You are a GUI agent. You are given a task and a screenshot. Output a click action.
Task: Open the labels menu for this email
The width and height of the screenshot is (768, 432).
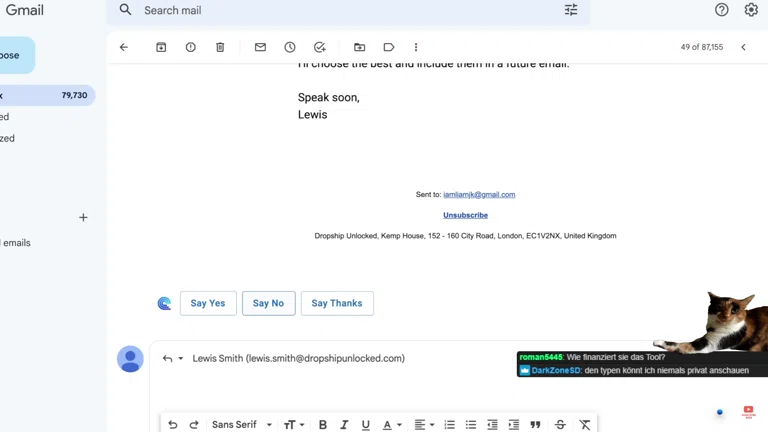(x=389, y=47)
